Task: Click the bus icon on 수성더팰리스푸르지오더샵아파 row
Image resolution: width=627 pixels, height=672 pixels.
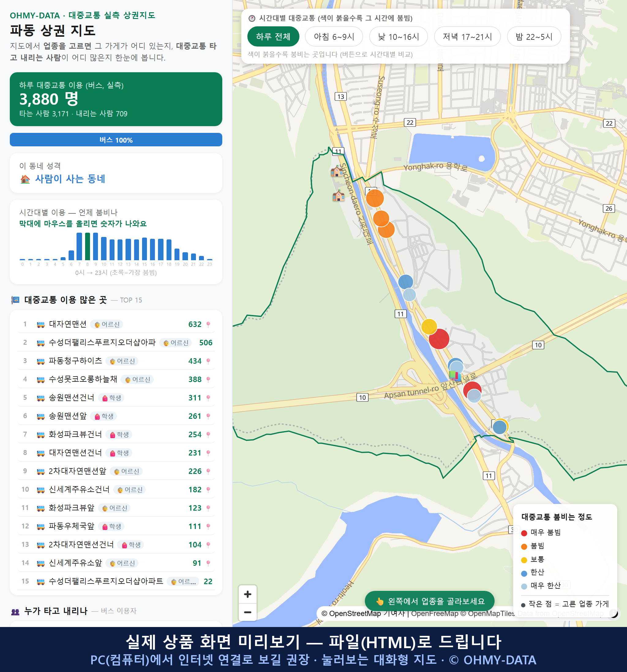Action: [x=40, y=343]
